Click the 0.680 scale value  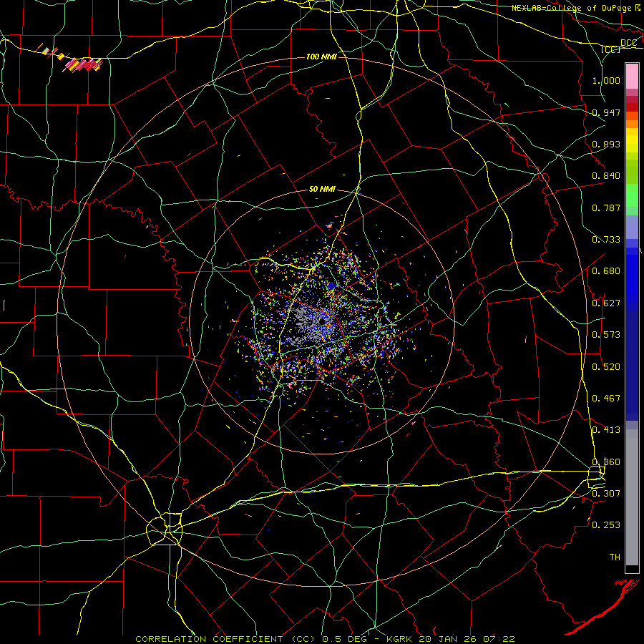click(x=606, y=271)
